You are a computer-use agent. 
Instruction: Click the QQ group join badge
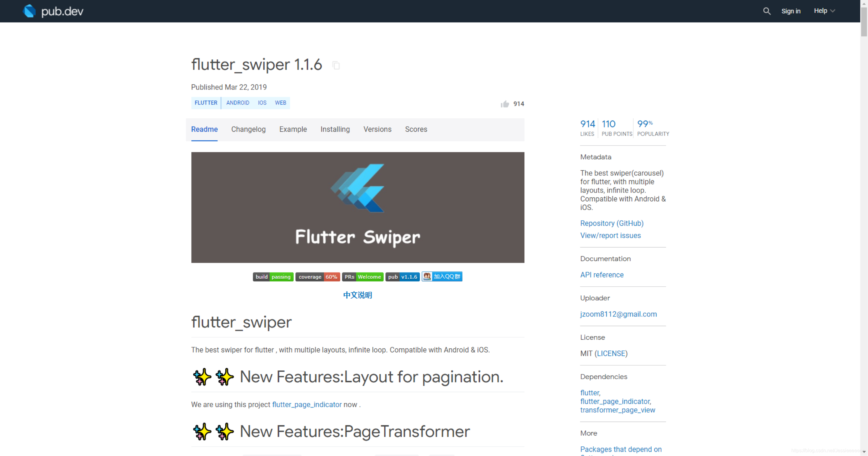(x=442, y=276)
